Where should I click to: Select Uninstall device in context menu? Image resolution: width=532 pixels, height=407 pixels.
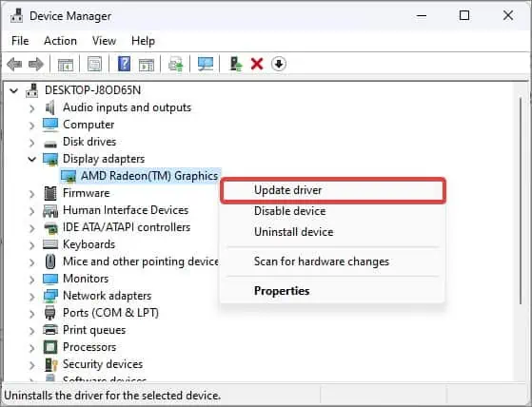[332, 232]
